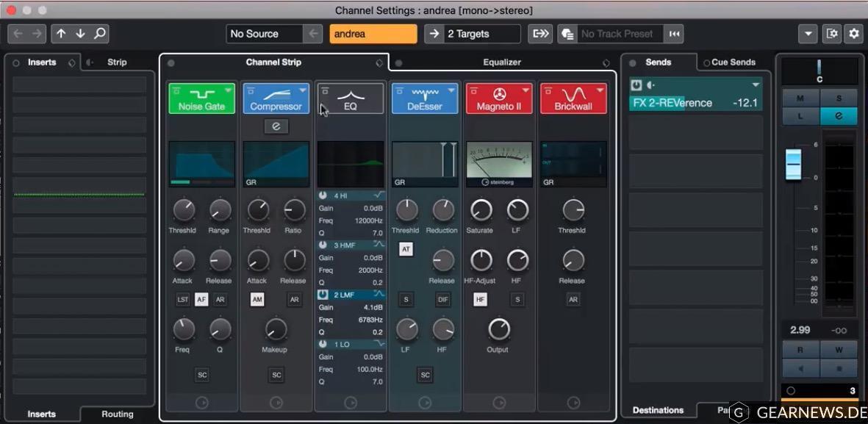Select the Channel Strip tab
This screenshot has width=868, height=424.
273,62
